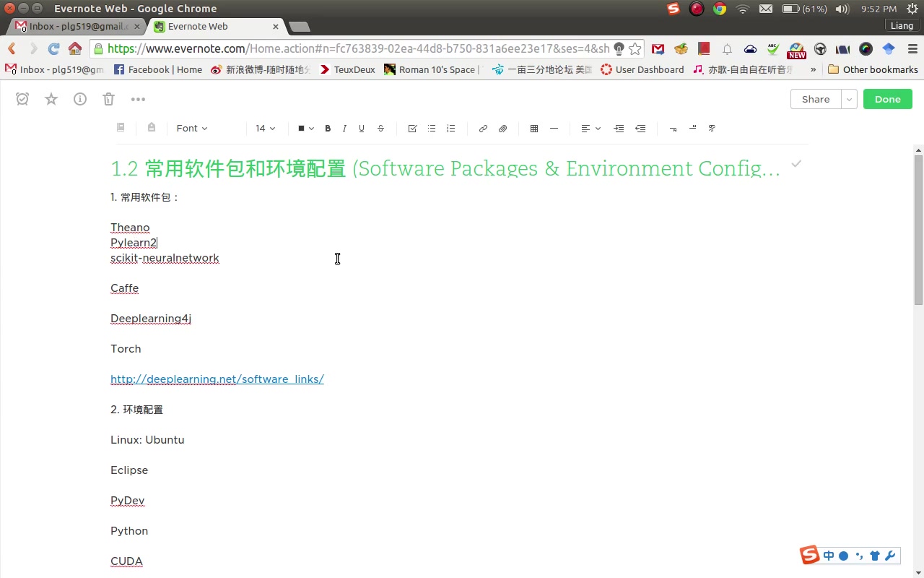Viewport: 924px width, 578px height.
Task: Toggle underline formatting
Action: 362,129
